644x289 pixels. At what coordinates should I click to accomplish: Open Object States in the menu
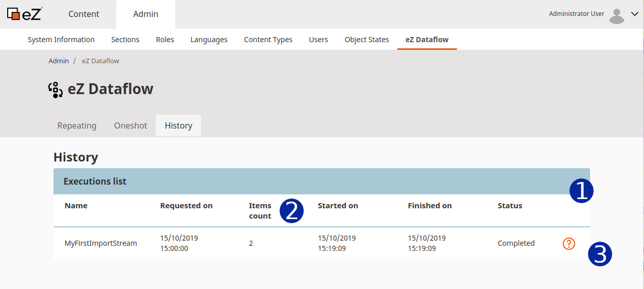click(x=367, y=40)
